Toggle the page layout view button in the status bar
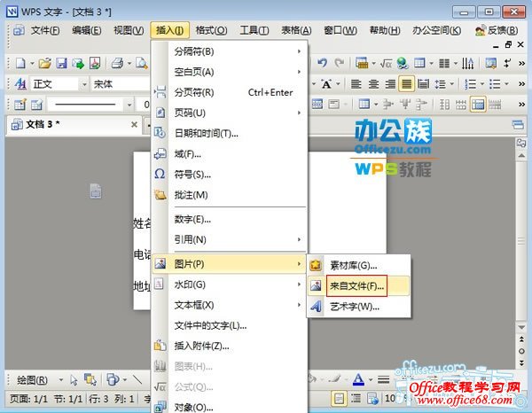 click(339, 399)
